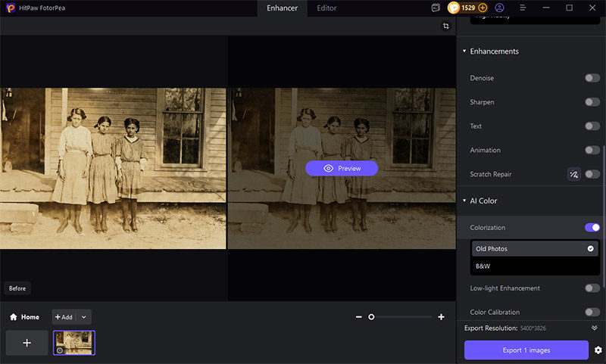
Task: Switch to the Editor tab
Action: pos(326,8)
